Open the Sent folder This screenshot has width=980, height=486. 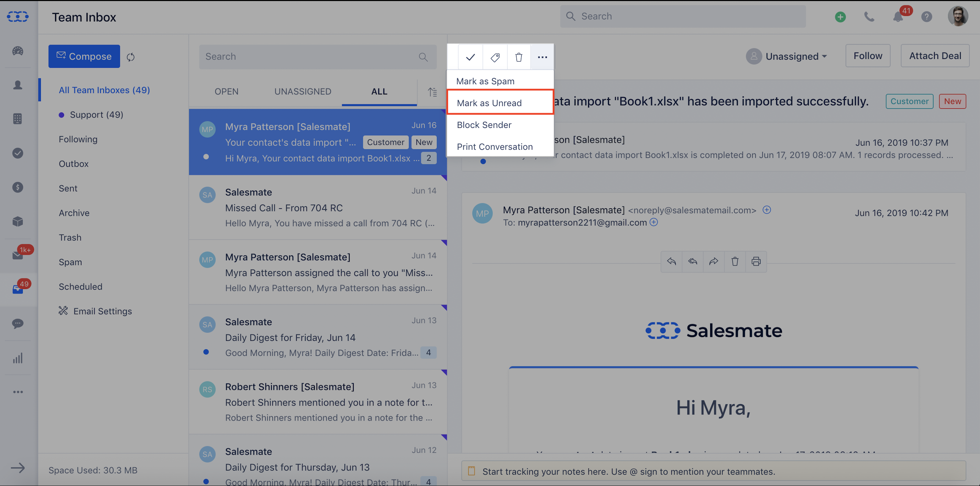(x=68, y=188)
